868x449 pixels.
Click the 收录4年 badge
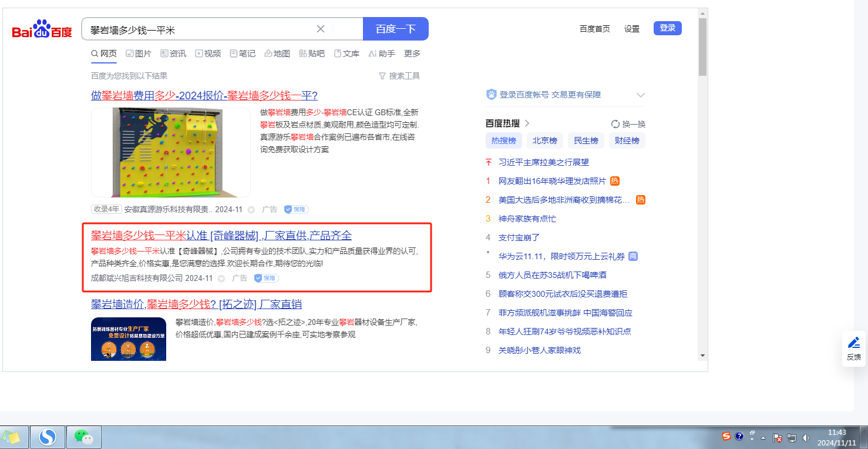point(106,209)
